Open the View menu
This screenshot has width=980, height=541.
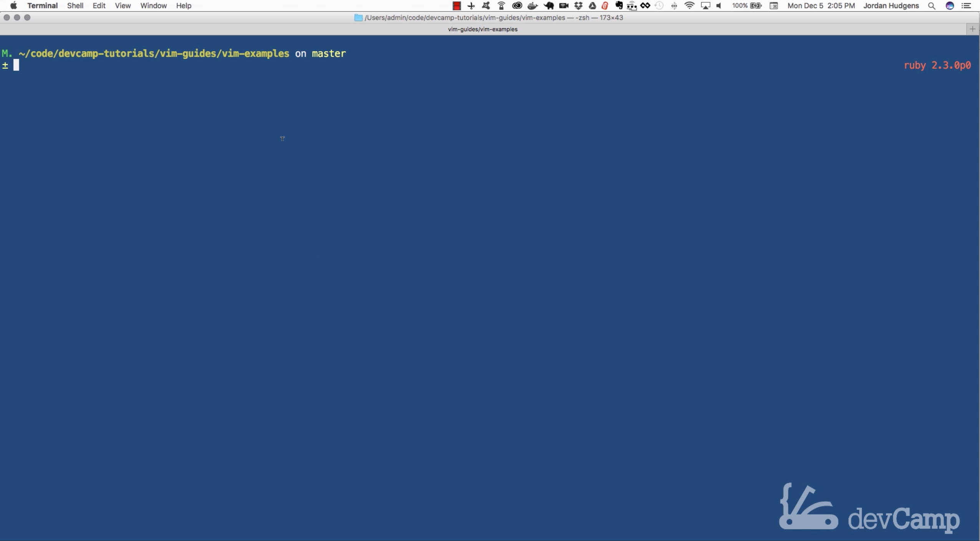[122, 6]
